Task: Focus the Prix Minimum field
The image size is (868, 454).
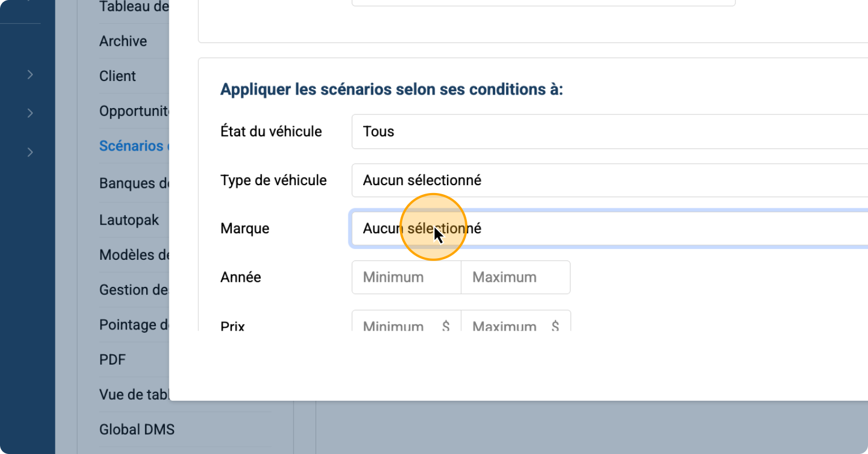Action: (x=399, y=324)
